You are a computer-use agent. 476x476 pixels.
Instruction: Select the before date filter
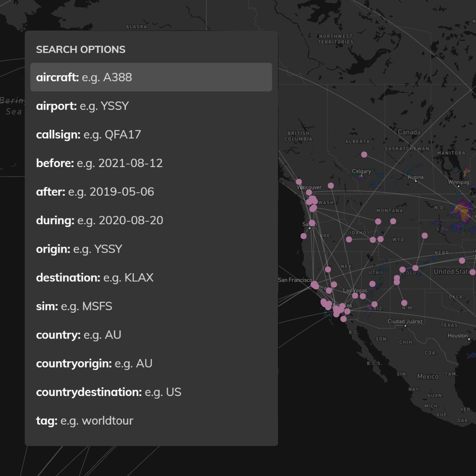[151, 163]
